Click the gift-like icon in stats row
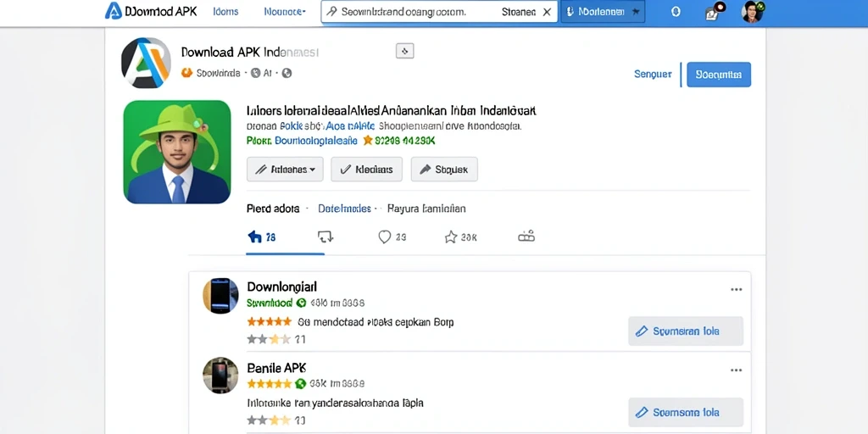The width and height of the screenshot is (868, 434). click(x=526, y=236)
